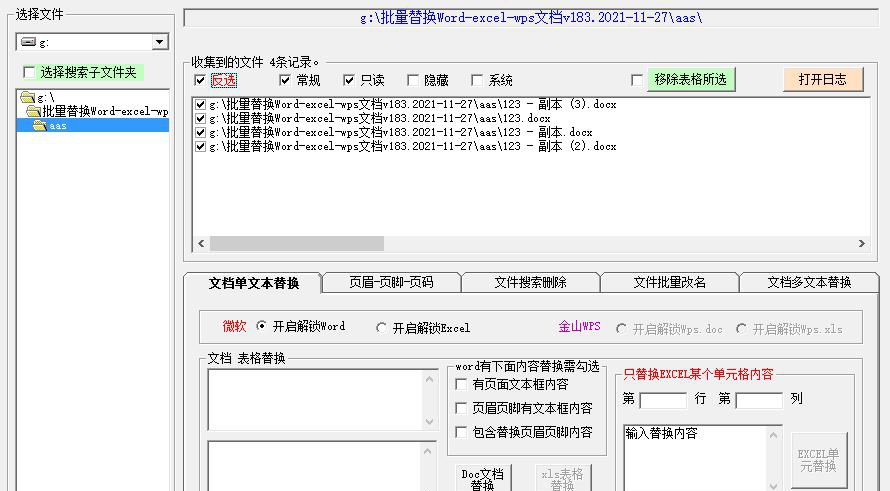Uncheck file 123 - 副本 (3).docx
Image resolution: width=890 pixels, height=491 pixels.
pos(200,104)
